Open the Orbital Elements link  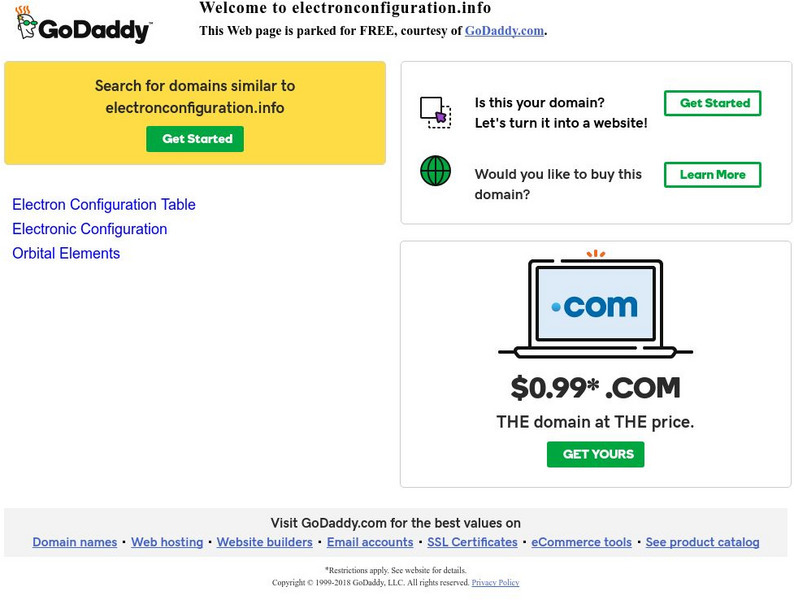point(66,254)
